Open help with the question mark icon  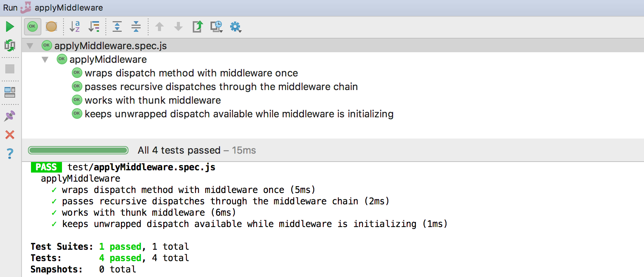(x=10, y=153)
